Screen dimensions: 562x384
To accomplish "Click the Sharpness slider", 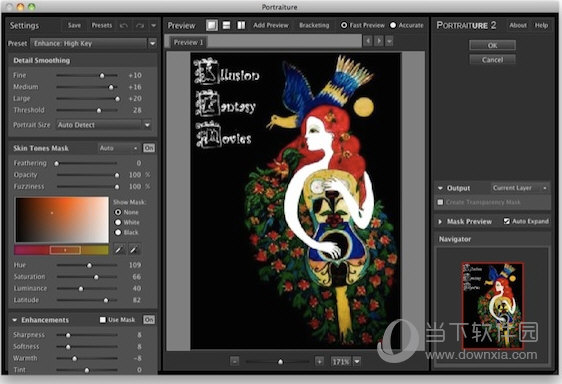I will pyautogui.click(x=87, y=335).
